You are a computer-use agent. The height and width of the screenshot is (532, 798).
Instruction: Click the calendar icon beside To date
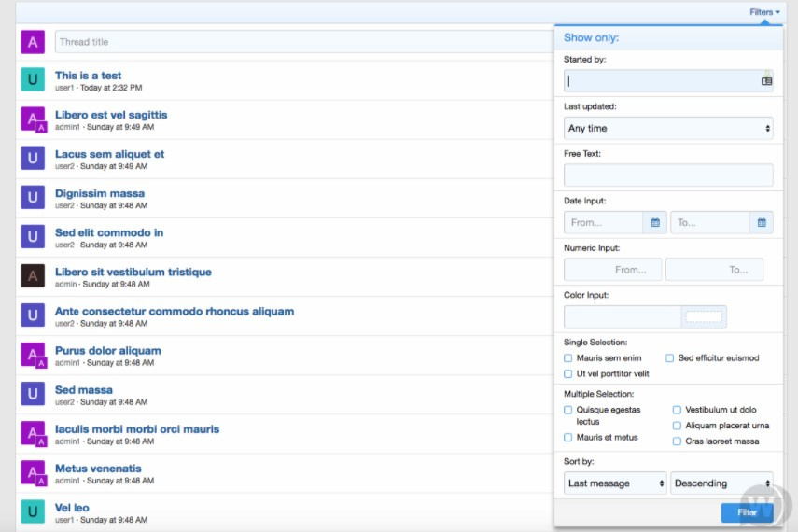click(x=762, y=223)
